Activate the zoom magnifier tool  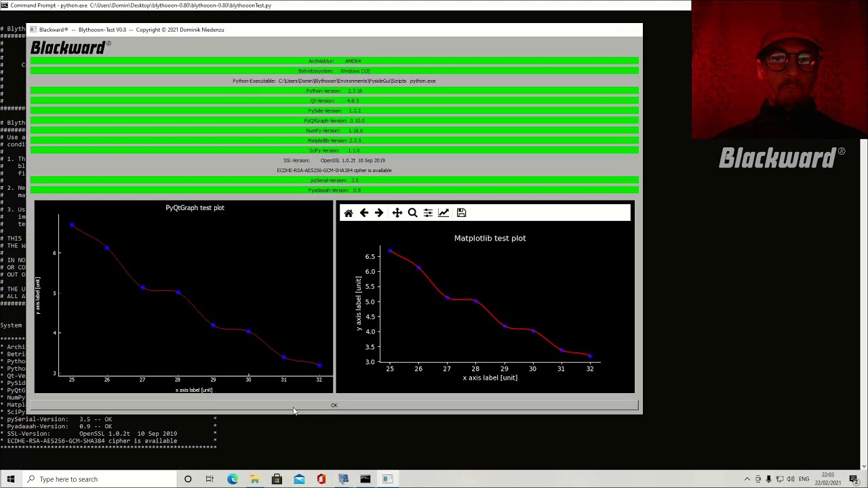(412, 213)
